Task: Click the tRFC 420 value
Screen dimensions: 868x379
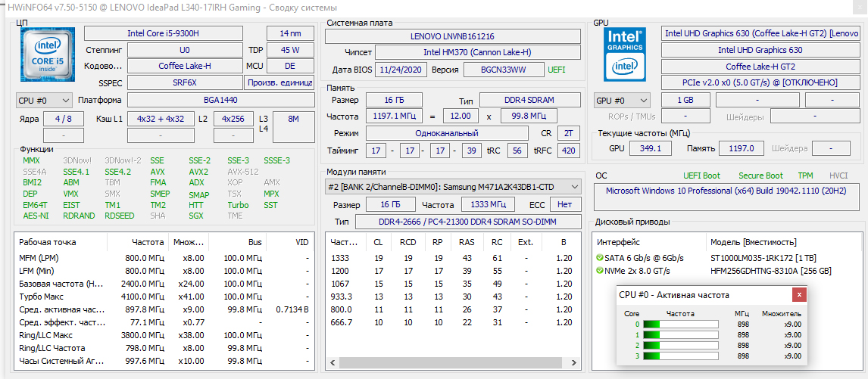Action: coord(568,151)
